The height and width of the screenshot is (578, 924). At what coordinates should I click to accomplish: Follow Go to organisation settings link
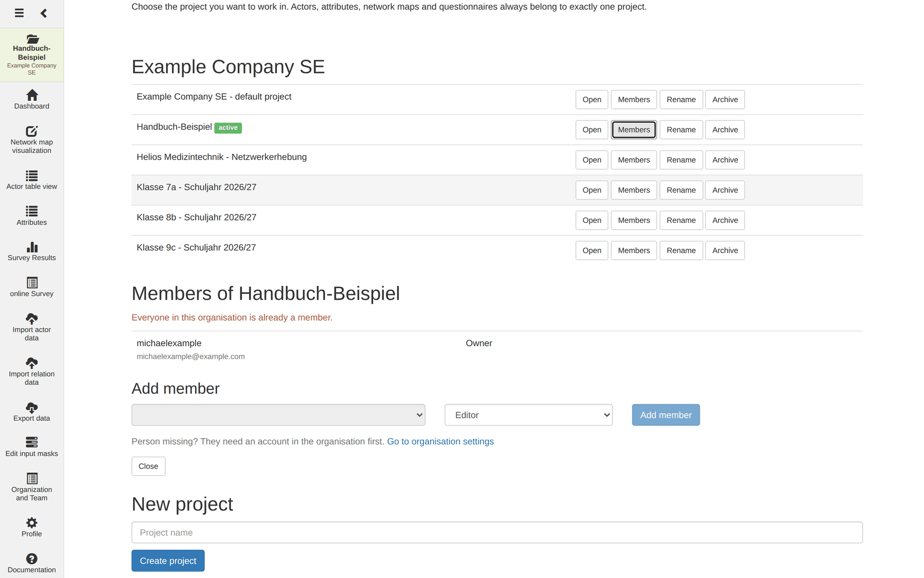click(440, 441)
